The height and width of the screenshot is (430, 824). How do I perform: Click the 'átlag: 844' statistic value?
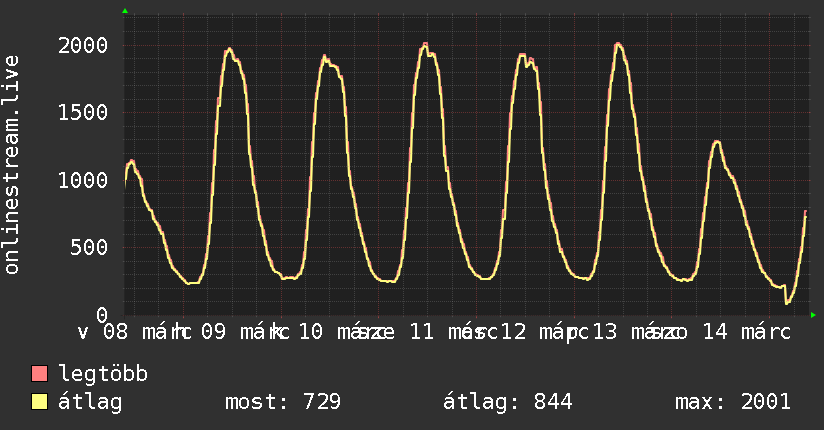(x=507, y=402)
